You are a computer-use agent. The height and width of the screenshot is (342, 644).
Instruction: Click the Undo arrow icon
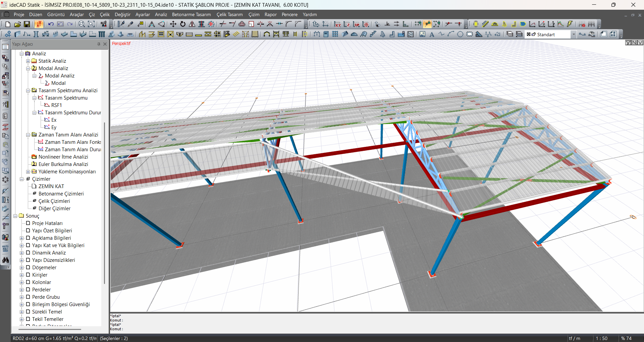click(51, 24)
